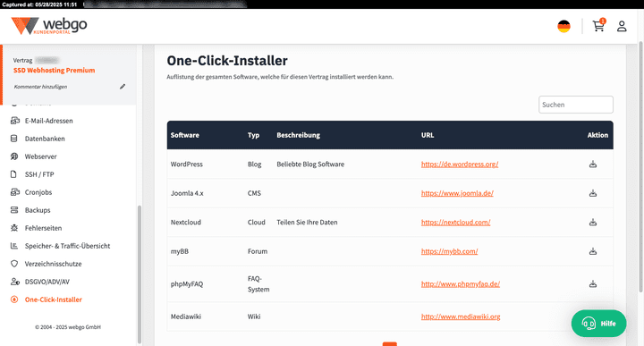
Task: Open the Fehlerseiten page
Action: (43, 228)
